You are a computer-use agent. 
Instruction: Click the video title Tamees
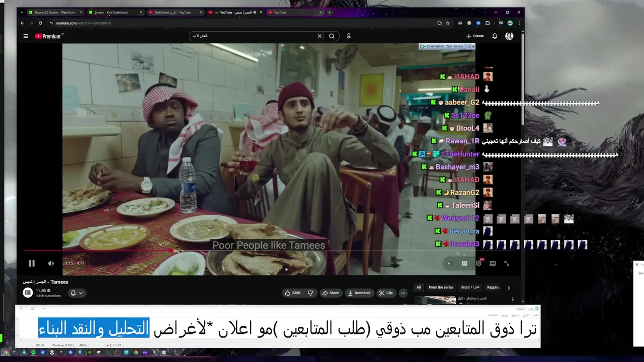(45, 282)
